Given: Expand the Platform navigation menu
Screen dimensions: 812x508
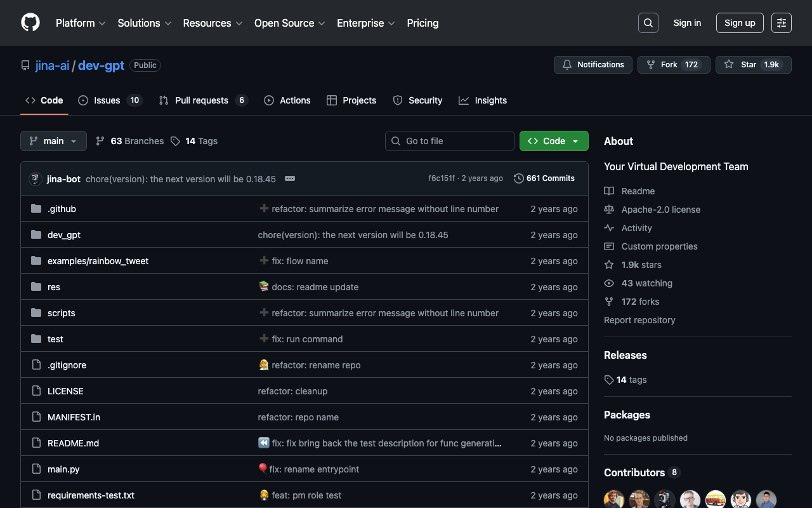Looking at the screenshot, I should click(x=81, y=23).
